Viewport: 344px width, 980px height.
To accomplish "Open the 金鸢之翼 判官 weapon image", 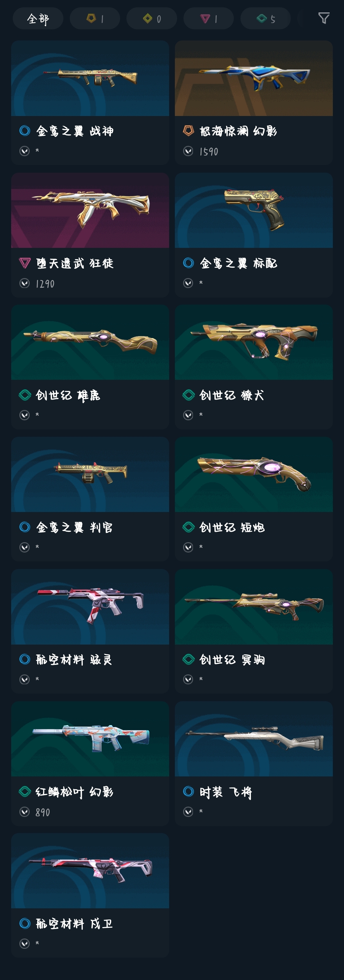I will [90, 474].
